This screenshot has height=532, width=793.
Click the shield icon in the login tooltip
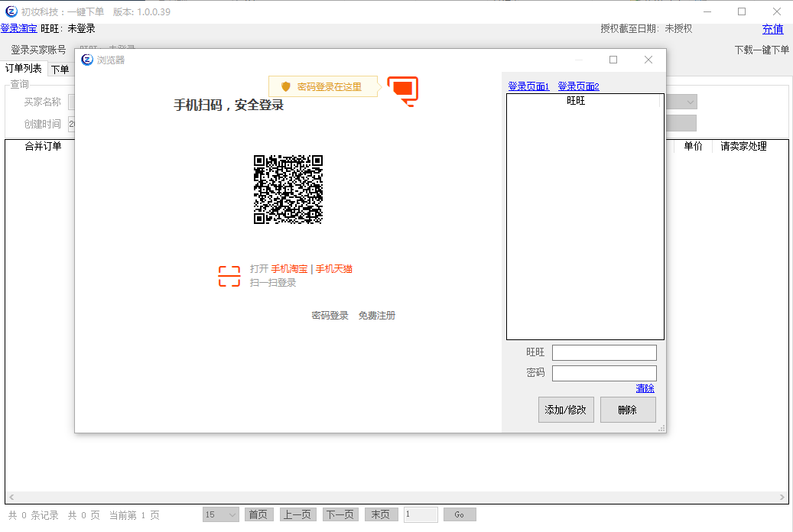click(x=286, y=87)
